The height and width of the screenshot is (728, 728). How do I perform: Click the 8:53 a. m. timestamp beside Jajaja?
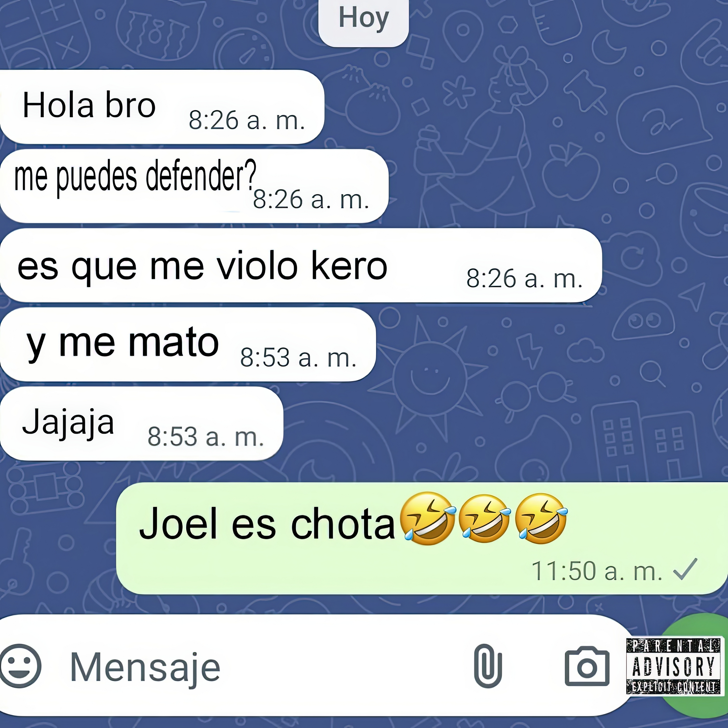(205, 437)
